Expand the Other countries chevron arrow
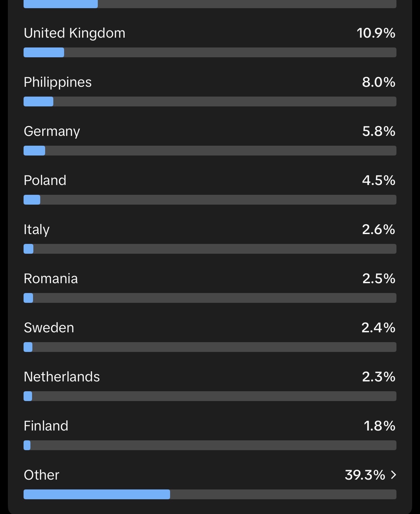 [x=394, y=475]
